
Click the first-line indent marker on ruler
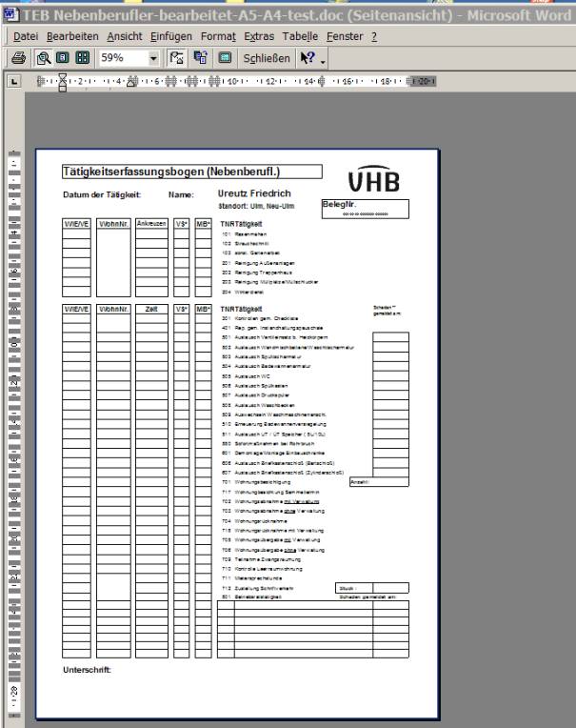pyautogui.click(x=63, y=77)
